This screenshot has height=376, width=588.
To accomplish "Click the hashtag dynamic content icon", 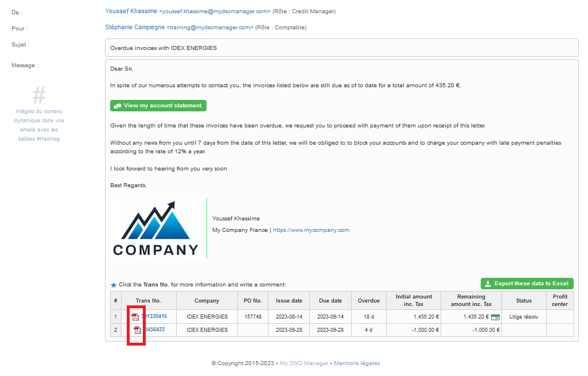I will coord(39,95).
